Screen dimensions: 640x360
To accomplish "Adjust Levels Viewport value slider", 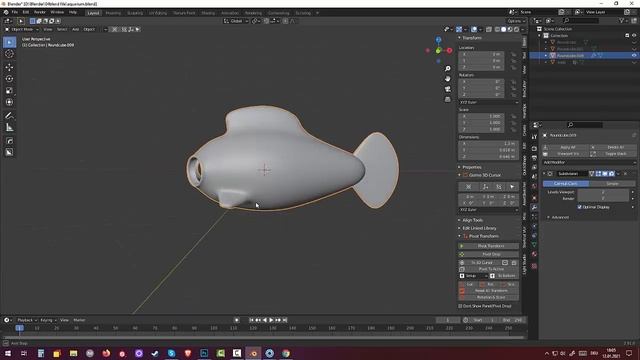I will (603, 192).
